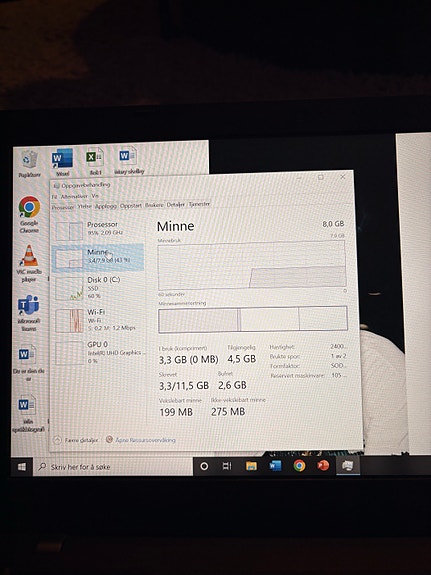Click the Skriv her for å søke box
The width and height of the screenshot is (431, 575).
113,466
